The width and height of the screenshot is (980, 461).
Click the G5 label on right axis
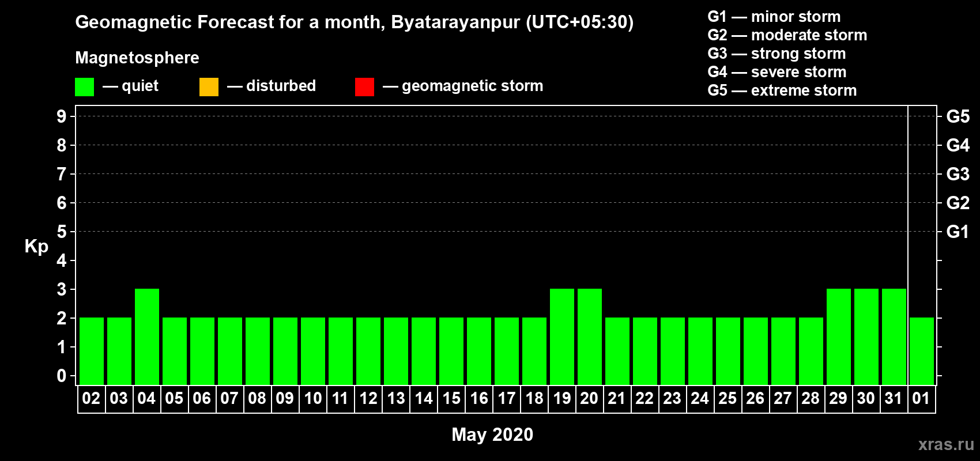pos(958,116)
